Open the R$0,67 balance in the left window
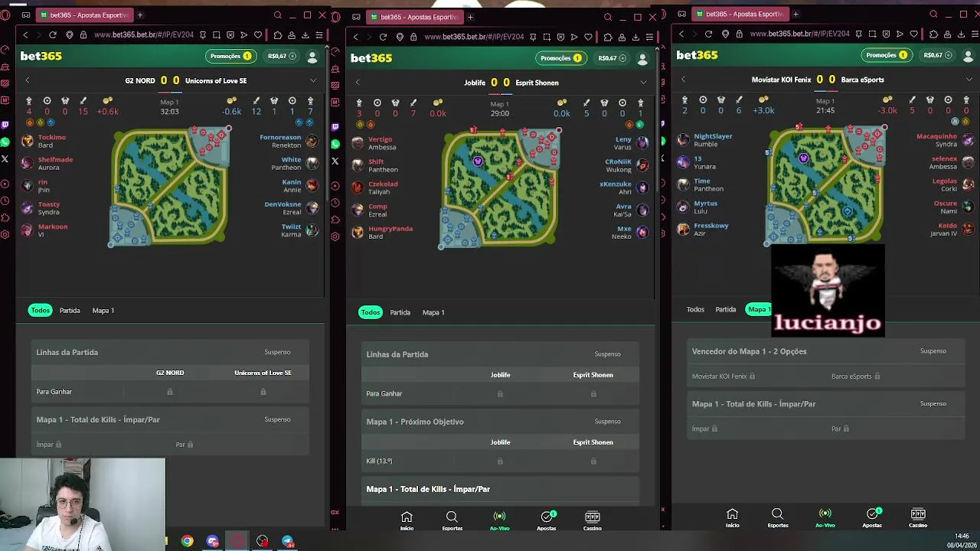The height and width of the screenshot is (551, 980). pyautogui.click(x=280, y=57)
